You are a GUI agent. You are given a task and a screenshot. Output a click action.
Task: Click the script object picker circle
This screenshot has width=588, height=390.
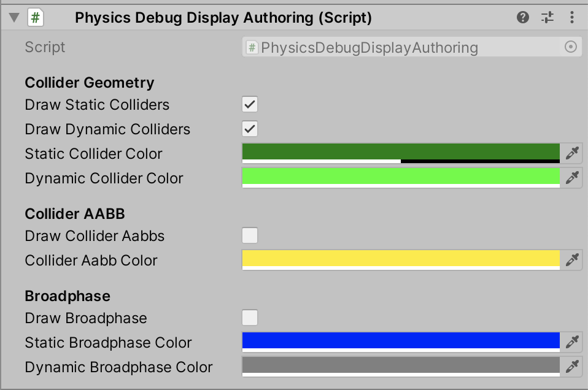[571, 47]
